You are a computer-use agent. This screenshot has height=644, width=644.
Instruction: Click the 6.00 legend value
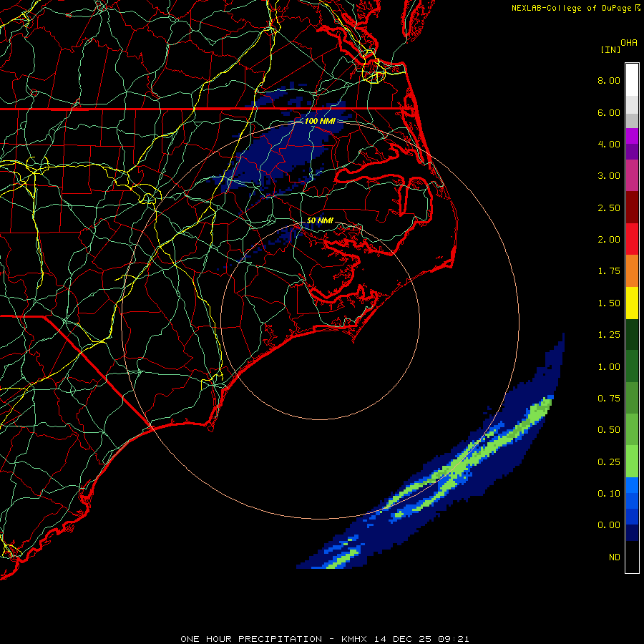point(609,112)
